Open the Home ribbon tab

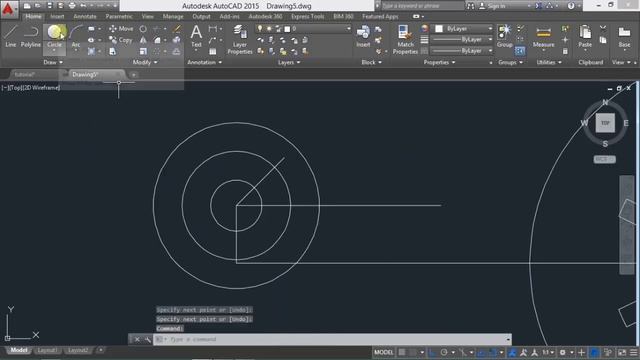pyautogui.click(x=33, y=16)
